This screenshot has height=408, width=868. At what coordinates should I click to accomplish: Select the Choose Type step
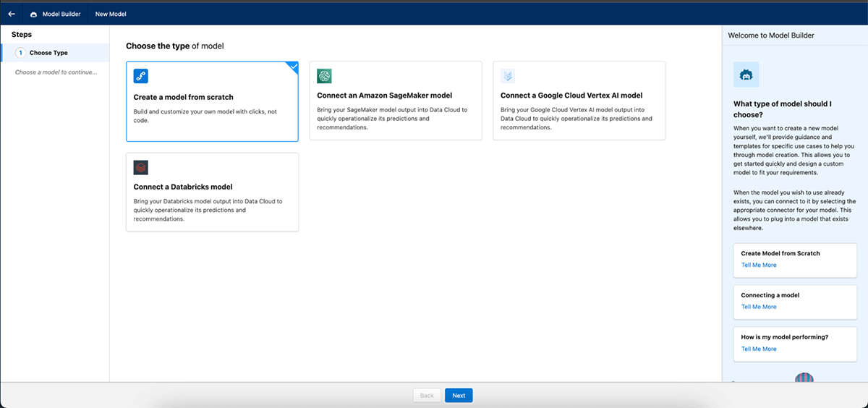point(48,53)
